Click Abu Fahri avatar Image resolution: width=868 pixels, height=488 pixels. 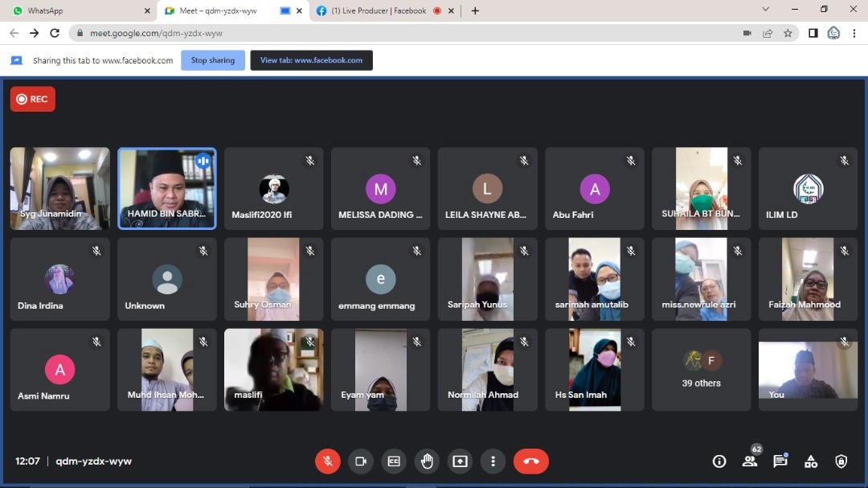[595, 188]
